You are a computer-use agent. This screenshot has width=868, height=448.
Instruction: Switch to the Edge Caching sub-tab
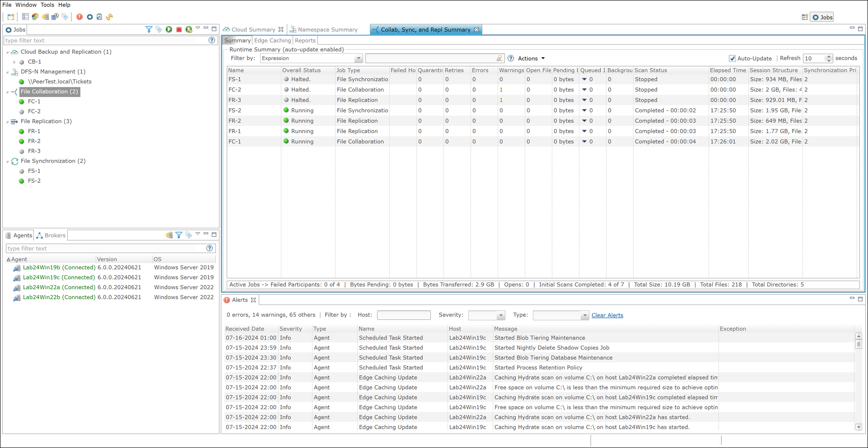pyautogui.click(x=272, y=40)
